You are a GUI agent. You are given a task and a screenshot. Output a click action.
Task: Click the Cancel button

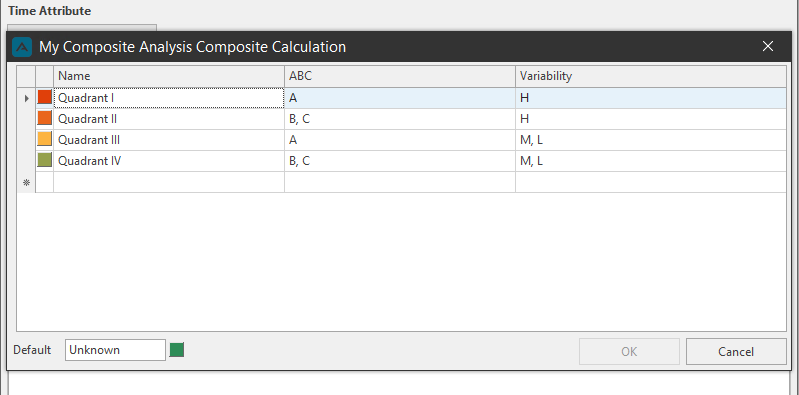736,352
